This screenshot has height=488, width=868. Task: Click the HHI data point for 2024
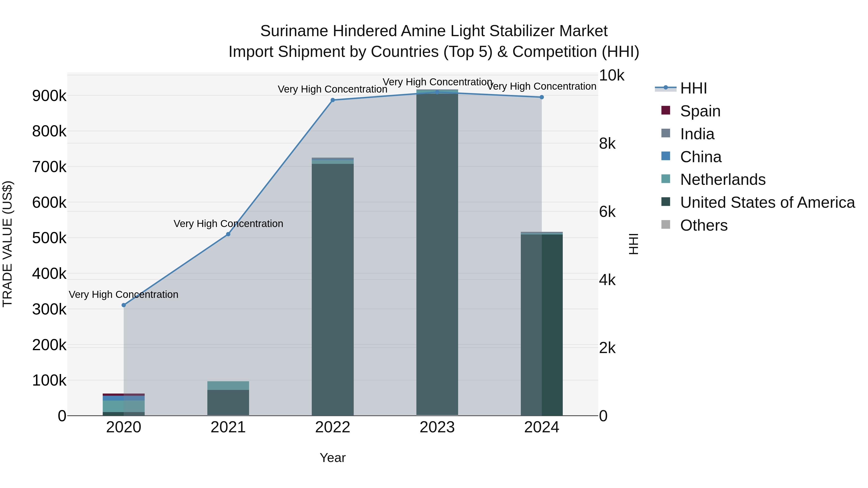pyautogui.click(x=542, y=97)
